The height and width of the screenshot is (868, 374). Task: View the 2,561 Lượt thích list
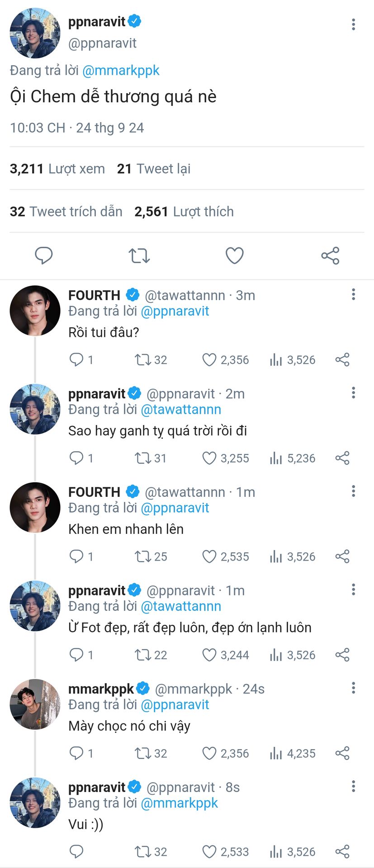pos(184,212)
